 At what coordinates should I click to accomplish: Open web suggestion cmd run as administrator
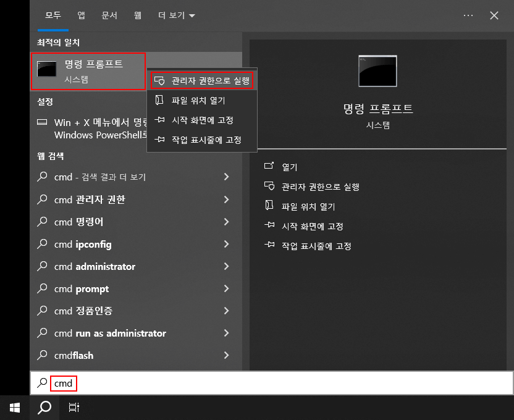(136, 333)
